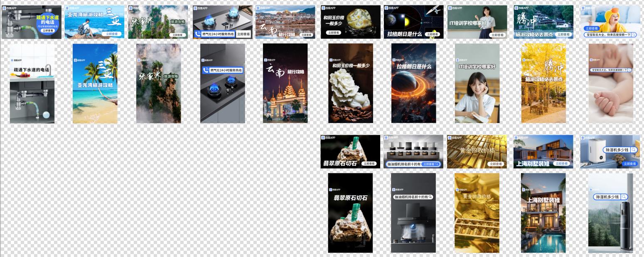Click 立即查看 on landscape IT培训学校 banner
Viewport: 644px width, 257px height.
(497, 35)
